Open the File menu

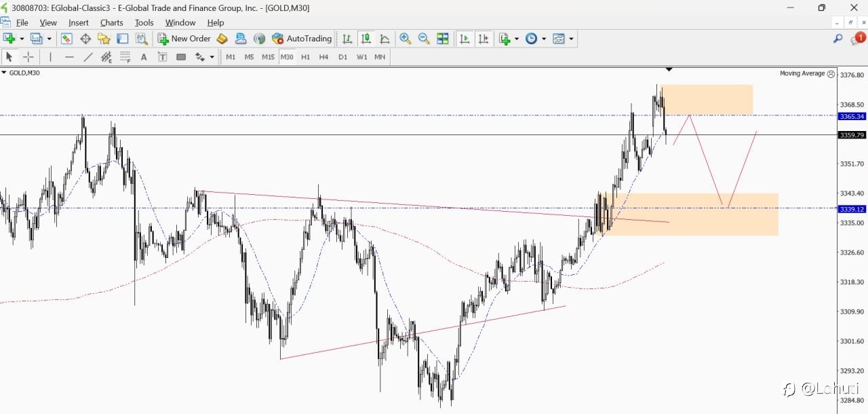(x=22, y=22)
